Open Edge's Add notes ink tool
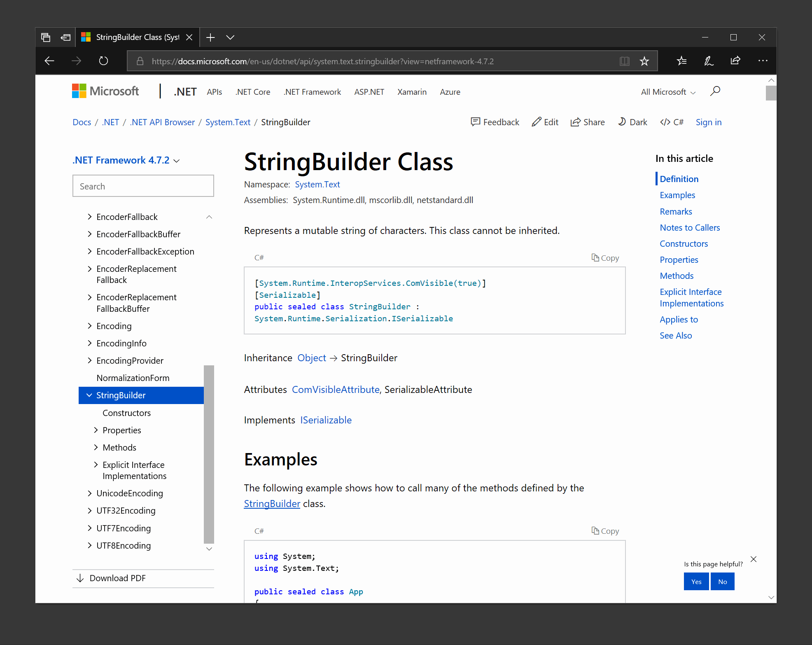 click(x=708, y=61)
